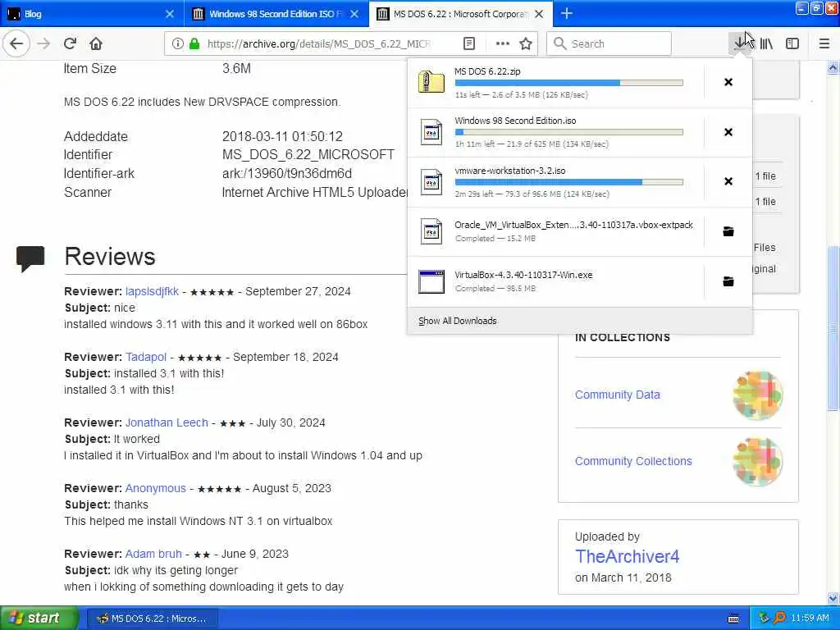Open the Library toolbar button
Image resolution: width=840 pixels, height=630 pixels.
point(766,43)
